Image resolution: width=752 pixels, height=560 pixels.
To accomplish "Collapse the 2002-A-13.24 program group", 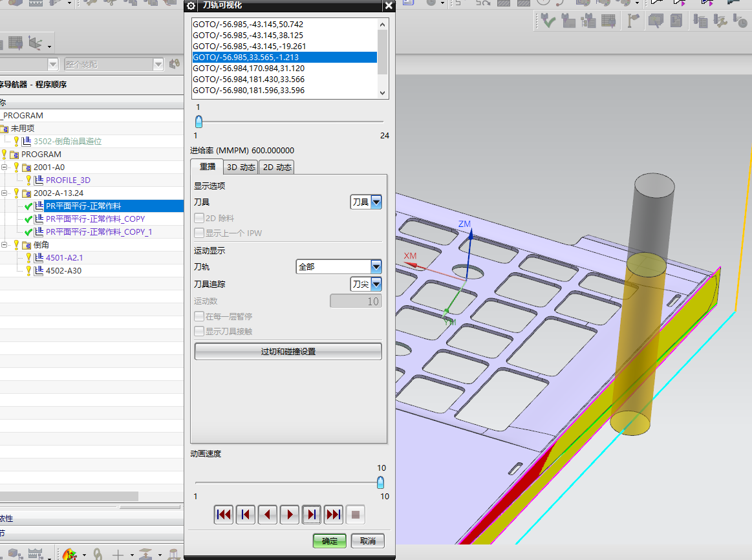I will tap(5, 193).
